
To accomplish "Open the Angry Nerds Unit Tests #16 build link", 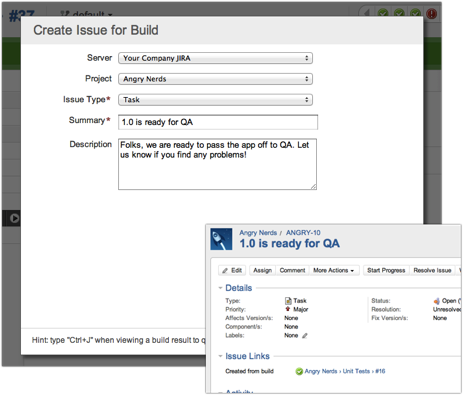I will 345,371.
